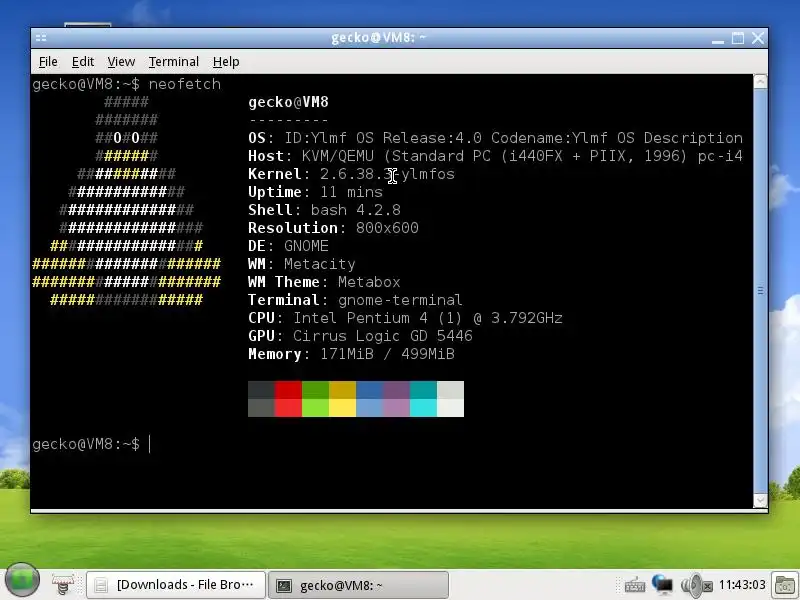800x600 pixels.
Task: Open the clock showing 11:43:03
Action: coord(742,585)
